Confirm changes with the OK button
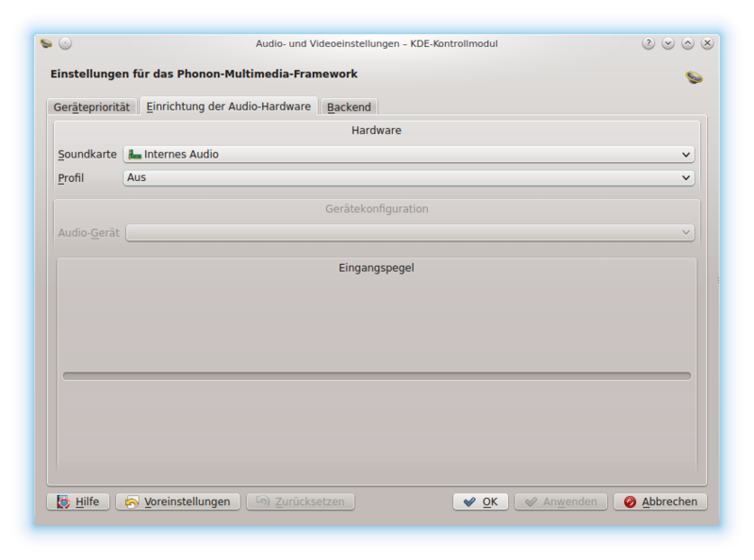This screenshot has height=560, width=754. (x=480, y=502)
